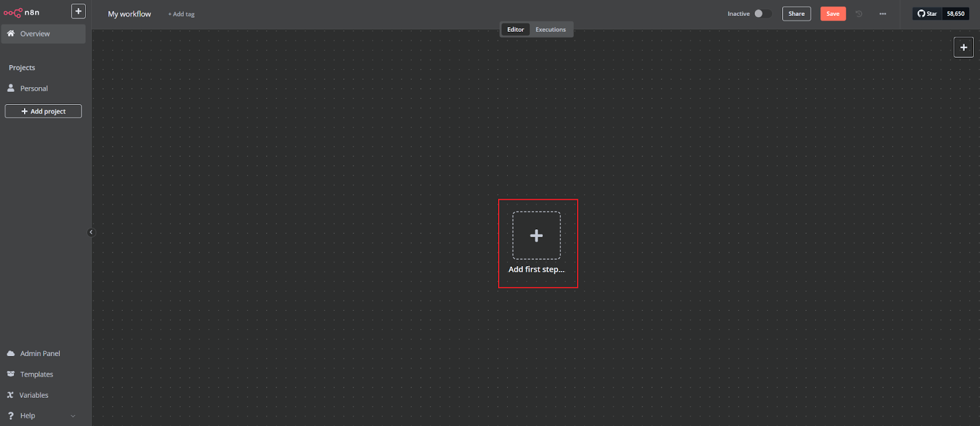This screenshot has height=426, width=980.
Task: Click the n8n logo
Action: point(21,12)
